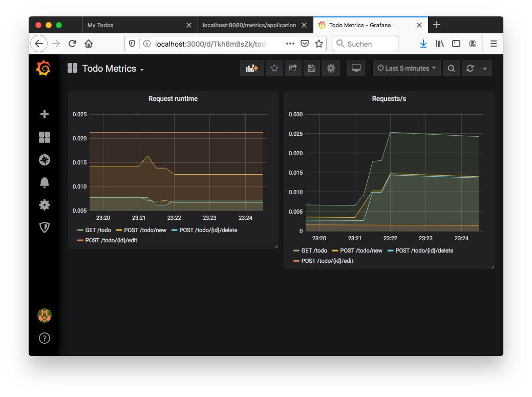Viewport: 532px width, 397px height.
Task: Click the Add panel toolbar button
Action: tap(252, 68)
